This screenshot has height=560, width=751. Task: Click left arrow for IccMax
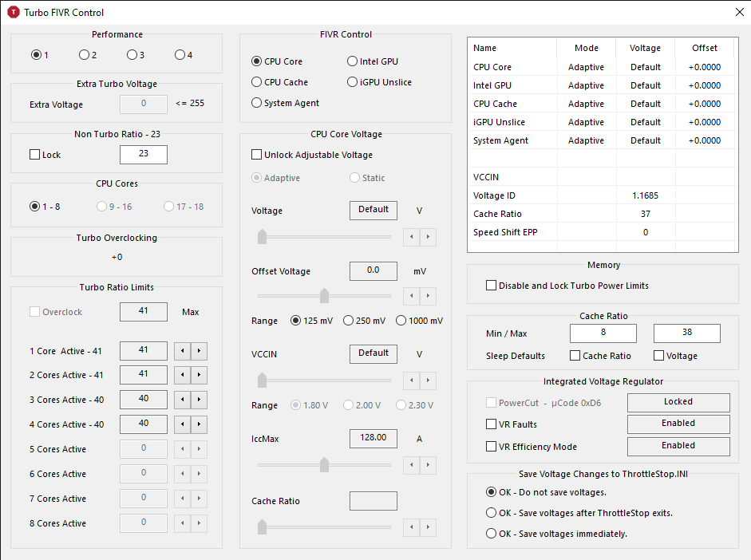pyautogui.click(x=412, y=464)
